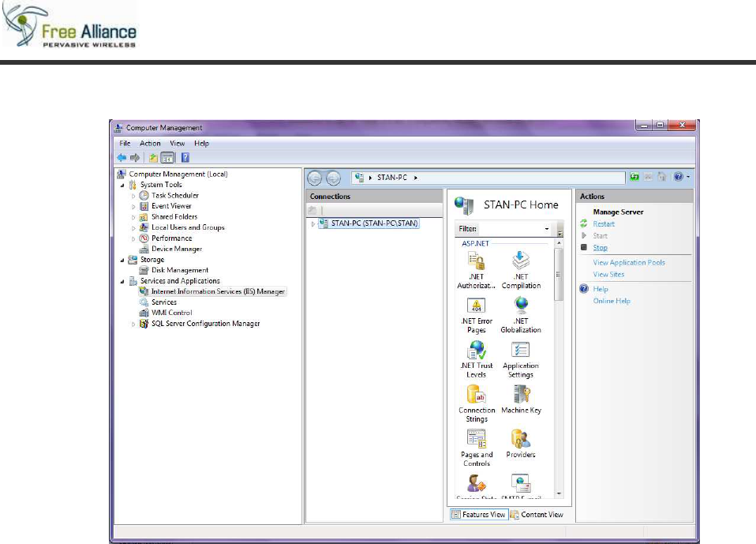756x544 pixels.
Task: Click the STAN-PC breadcrumb in address bar
Action: [392, 178]
